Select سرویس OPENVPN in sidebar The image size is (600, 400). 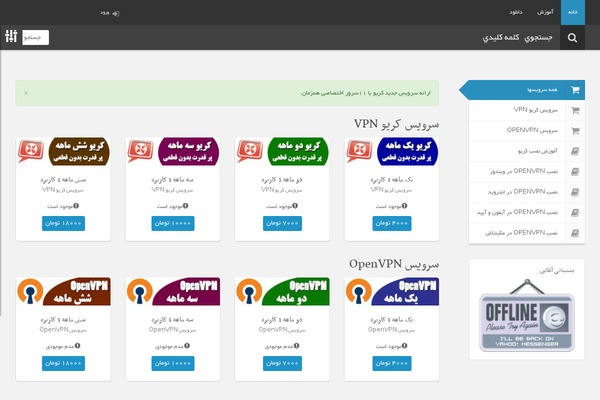tap(527, 131)
